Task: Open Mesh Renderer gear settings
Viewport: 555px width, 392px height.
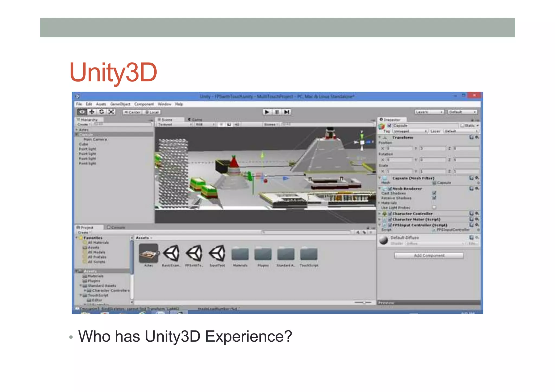Action: [477, 188]
